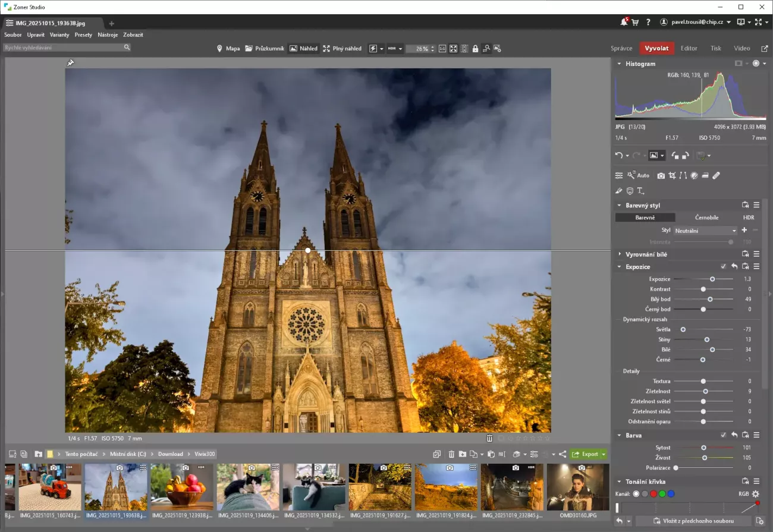Viewport: 773px width, 532px height.
Task: Select the gradient filter tool icon
Action: 705,175
